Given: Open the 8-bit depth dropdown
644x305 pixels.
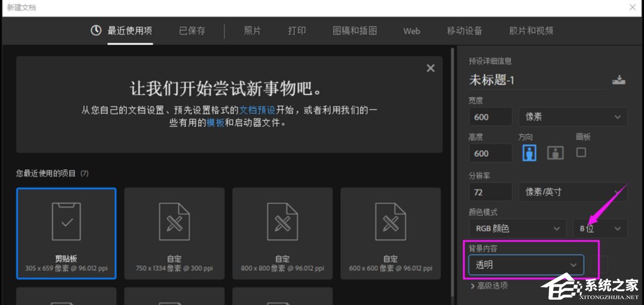Looking at the screenshot, I should pos(600,228).
